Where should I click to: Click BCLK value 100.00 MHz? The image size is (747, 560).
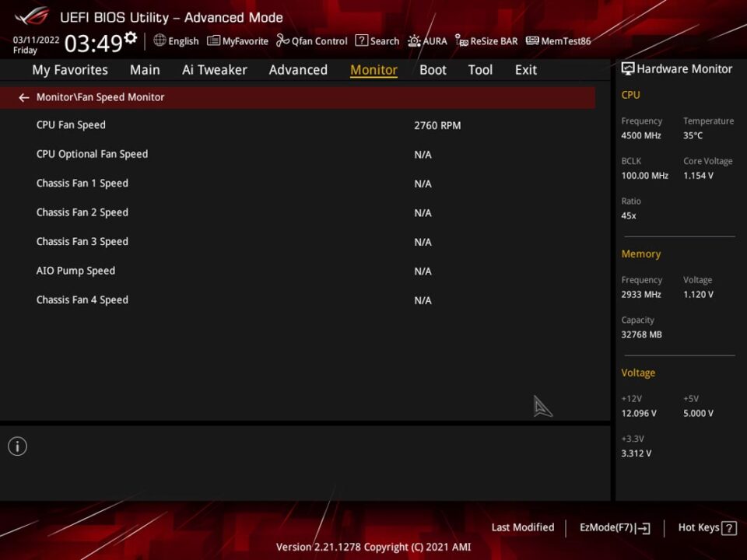(644, 176)
